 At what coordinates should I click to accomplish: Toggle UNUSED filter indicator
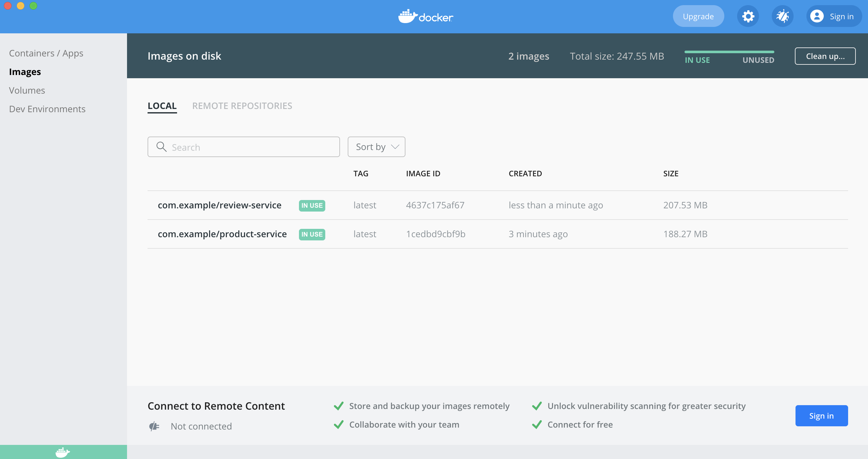tap(759, 56)
